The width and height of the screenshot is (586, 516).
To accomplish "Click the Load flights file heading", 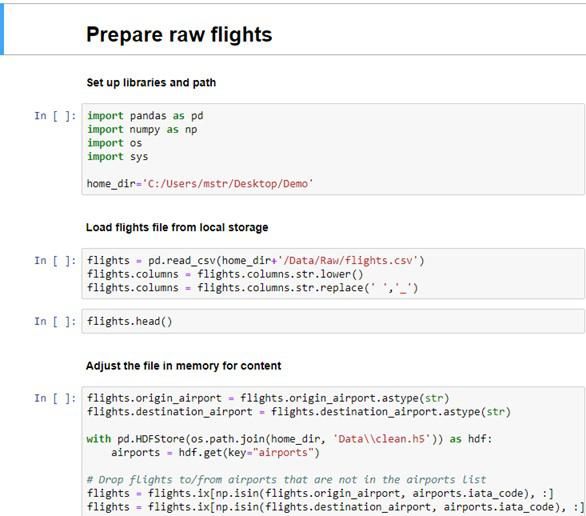I will coord(177,227).
